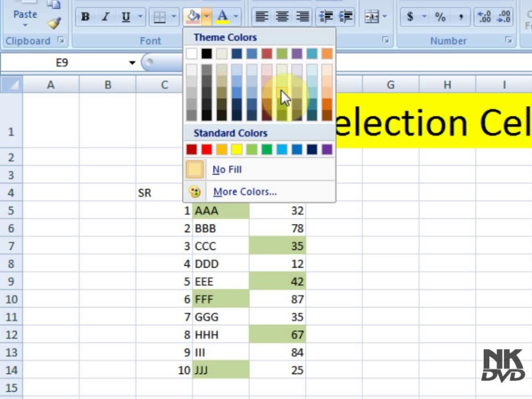Click the Select All corner button
Viewport: 532px width, 399px height.
pyautogui.click(x=12, y=84)
